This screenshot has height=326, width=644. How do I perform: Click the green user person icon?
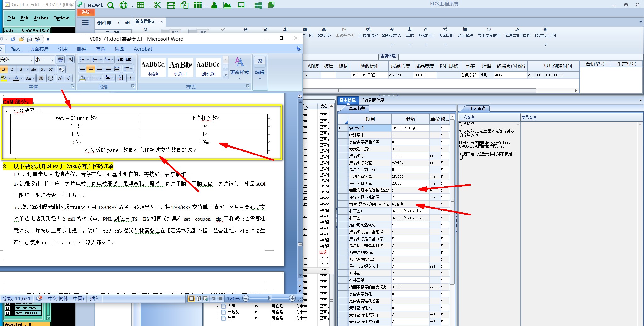pyautogui.click(x=214, y=5)
